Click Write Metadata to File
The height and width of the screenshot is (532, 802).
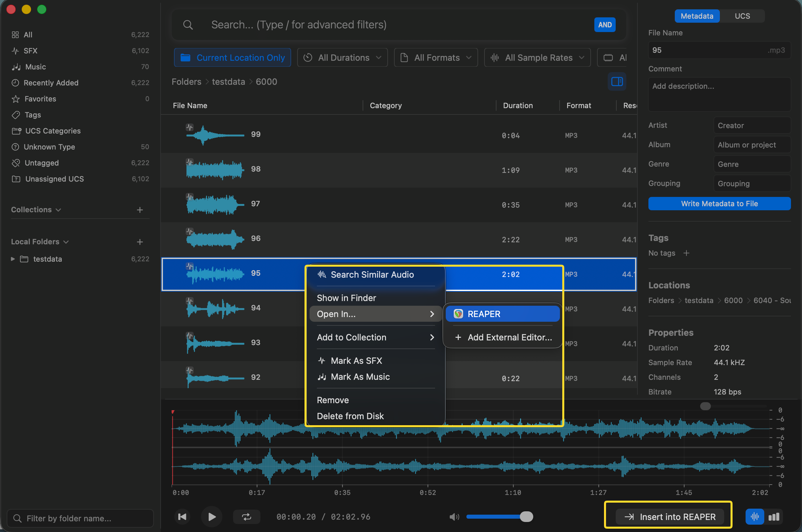tap(719, 204)
